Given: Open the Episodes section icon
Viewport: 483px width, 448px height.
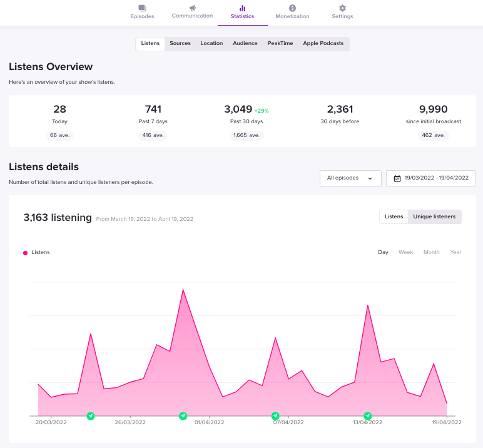Looking at the screenshot, I should [142, 8].
